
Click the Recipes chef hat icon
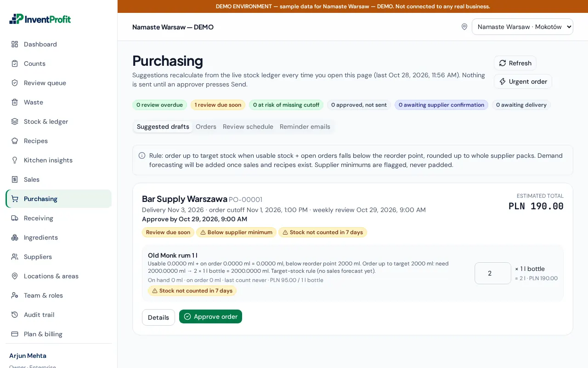15,141
